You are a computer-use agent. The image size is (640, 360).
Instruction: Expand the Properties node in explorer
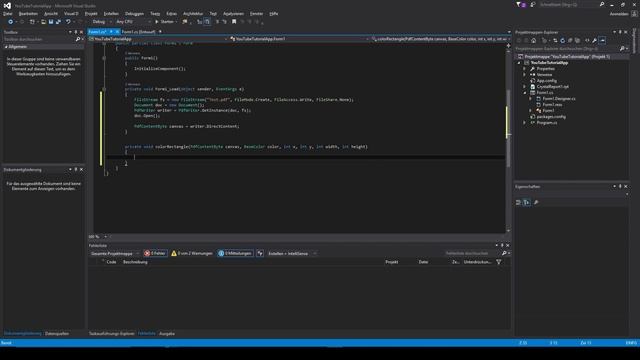[x=525, y=69]
